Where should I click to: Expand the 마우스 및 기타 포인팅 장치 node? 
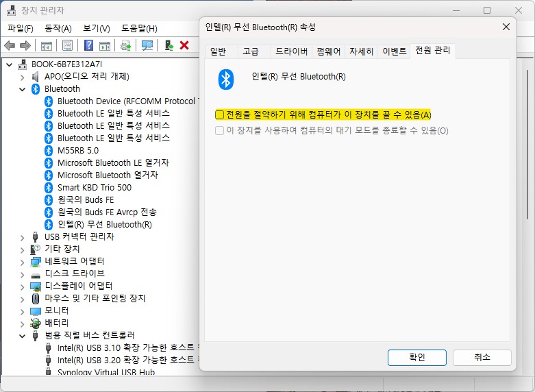[23, 299]
